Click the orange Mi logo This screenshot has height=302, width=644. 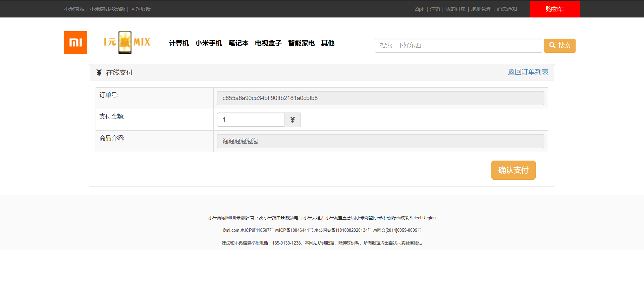[75, 43]
